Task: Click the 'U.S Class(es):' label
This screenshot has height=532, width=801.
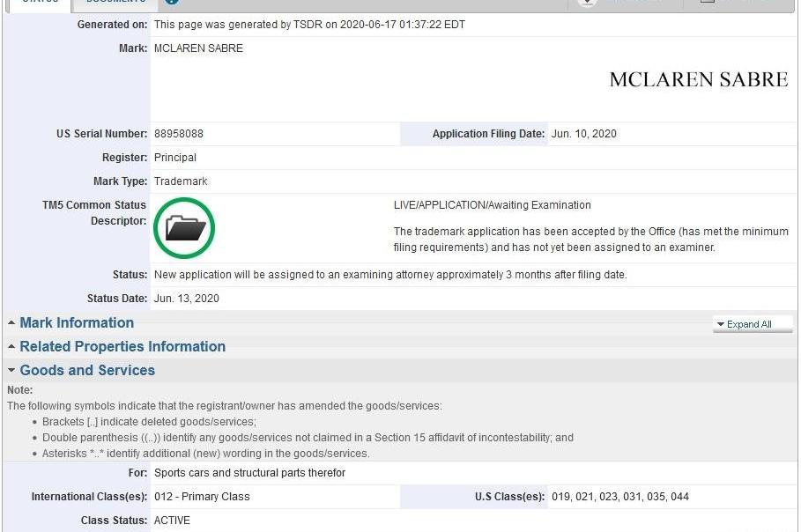Action: (x=510, y=496)
